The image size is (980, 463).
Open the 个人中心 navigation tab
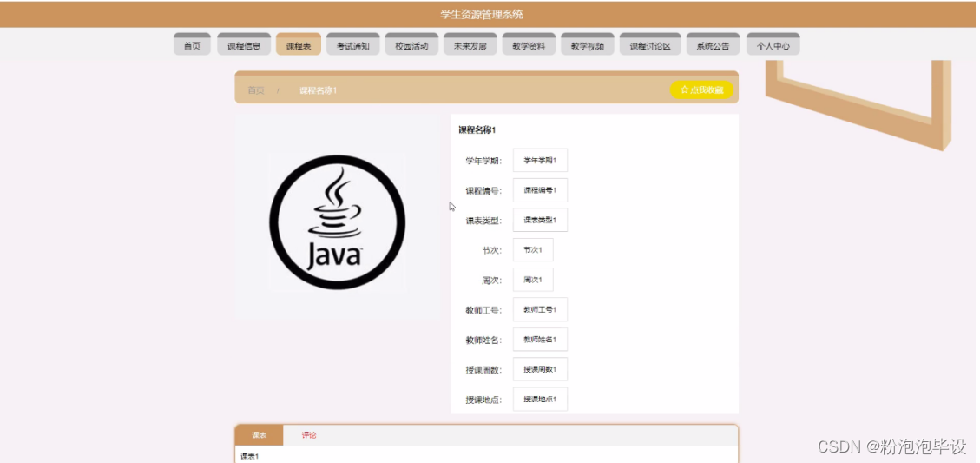pos(773,44)
